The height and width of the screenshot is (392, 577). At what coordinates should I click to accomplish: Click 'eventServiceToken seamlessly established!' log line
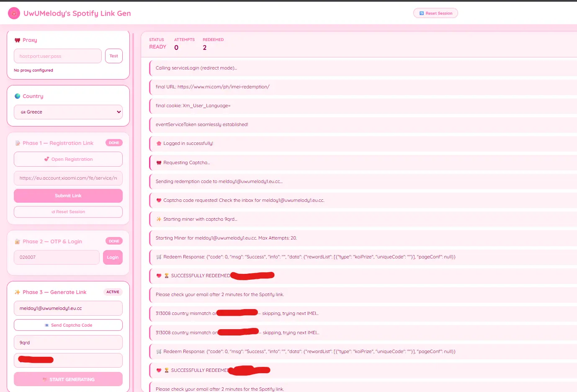click(x=363, y=124)
